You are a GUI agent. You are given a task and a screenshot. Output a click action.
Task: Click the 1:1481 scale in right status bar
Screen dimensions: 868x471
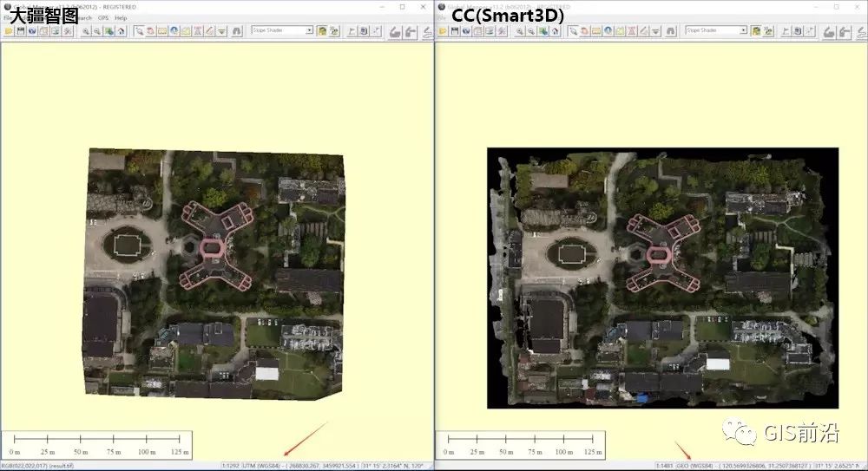click(x=664, y=466)
